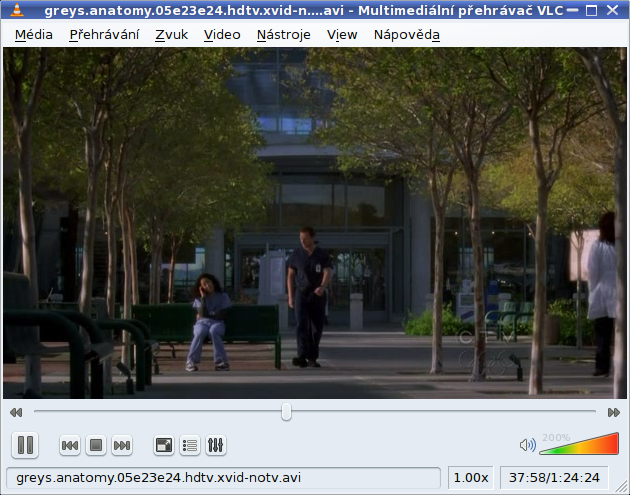Open the Nástroje menu

pos(284,35)
